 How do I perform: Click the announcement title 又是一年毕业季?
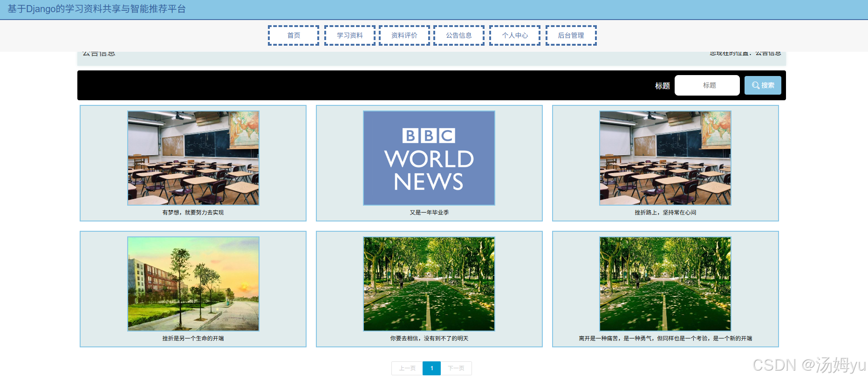point(429,213)
